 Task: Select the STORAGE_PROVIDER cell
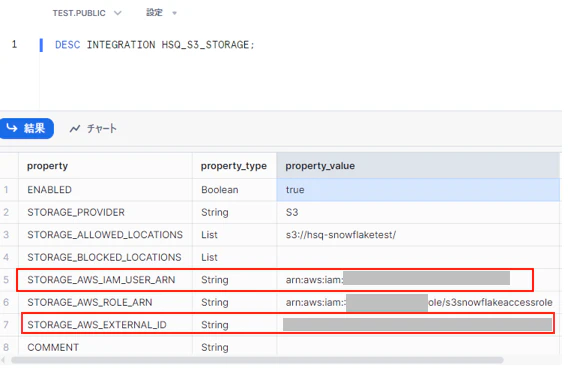[105, 212]
